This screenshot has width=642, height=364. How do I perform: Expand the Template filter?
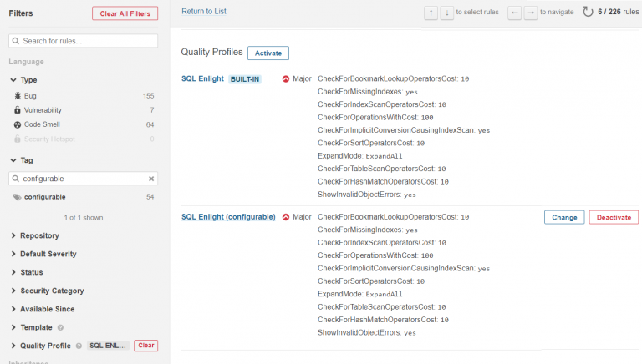[x=13, y=327]
